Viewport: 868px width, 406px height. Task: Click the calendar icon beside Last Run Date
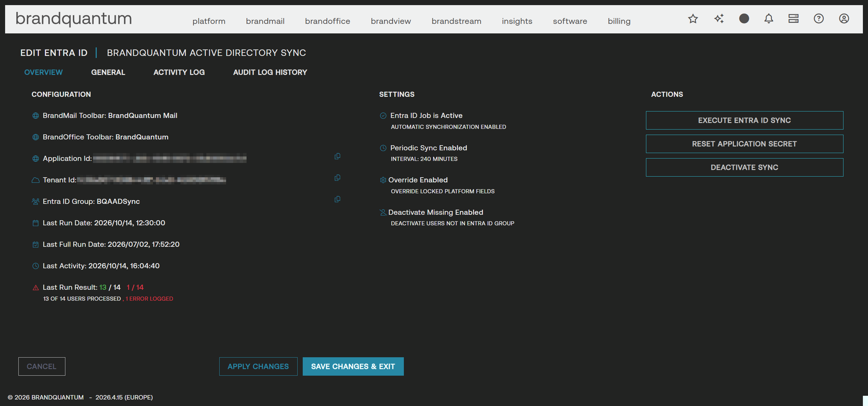coord(35,223)
